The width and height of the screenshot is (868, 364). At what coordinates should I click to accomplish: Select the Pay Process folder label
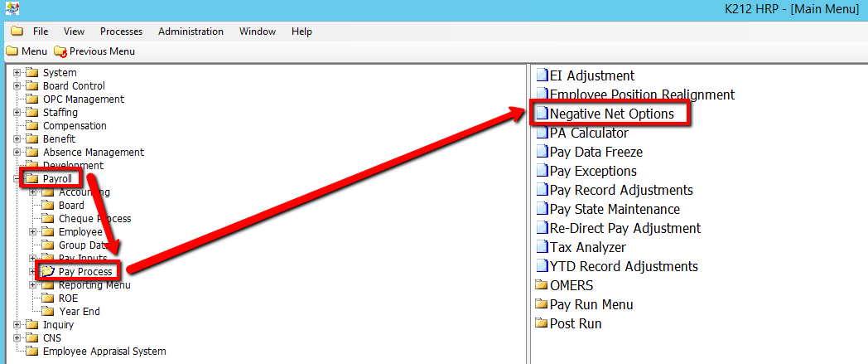(x=85, y=272)
